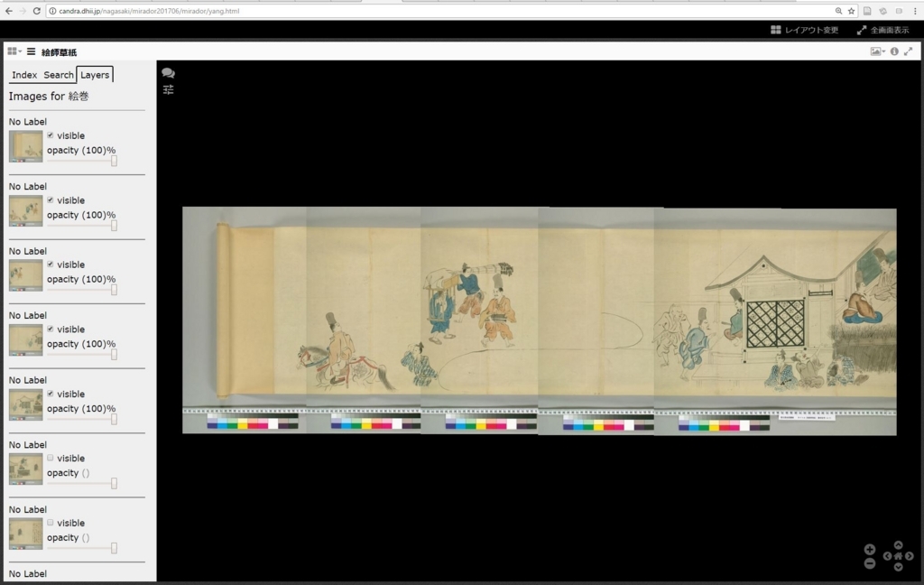This screenshot has height=585, width=924.
Task: Click the browser address bar URL
Action: pos(149,11)
